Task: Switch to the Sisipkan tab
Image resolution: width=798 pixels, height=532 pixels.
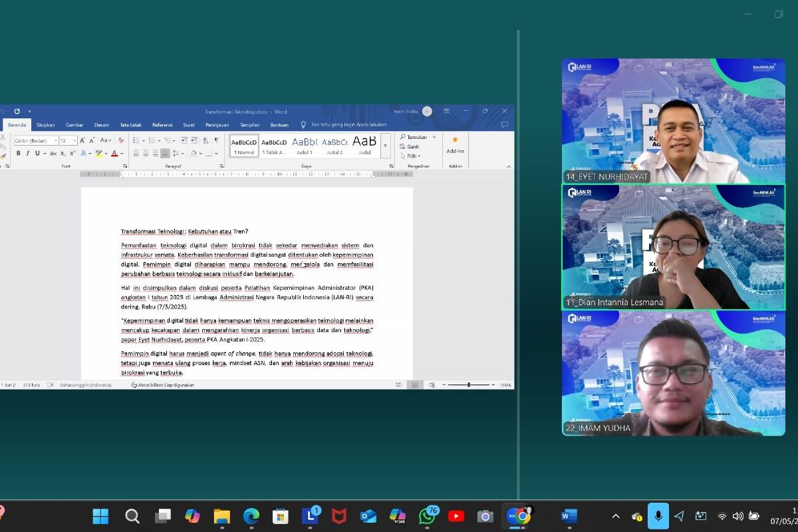Action: coord(46,124)
